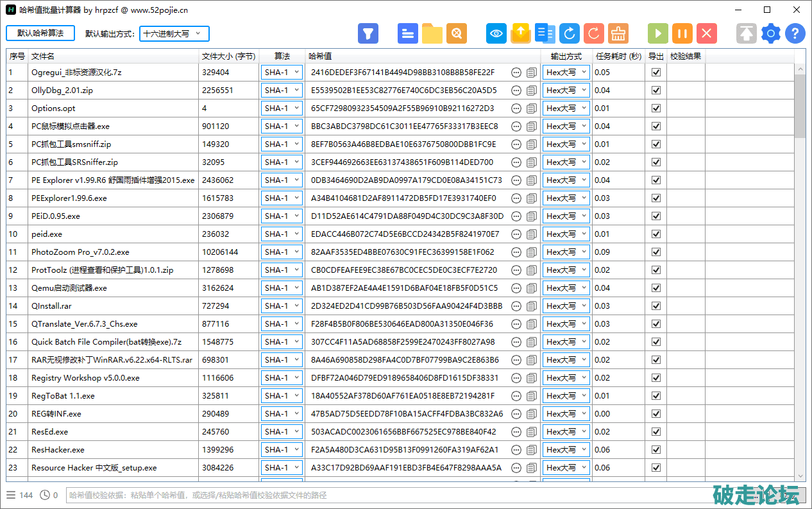Toggle export checkbox for peid.exe row

point(656,234)
